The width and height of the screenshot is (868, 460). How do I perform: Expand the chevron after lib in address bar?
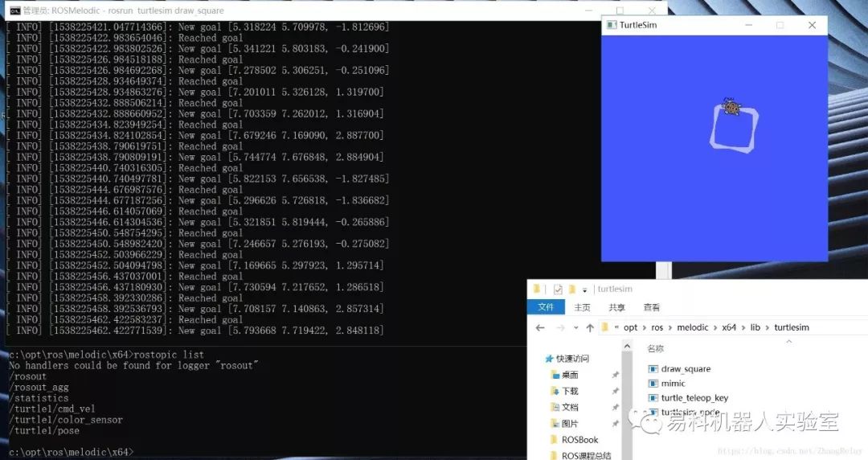(768, 327)
